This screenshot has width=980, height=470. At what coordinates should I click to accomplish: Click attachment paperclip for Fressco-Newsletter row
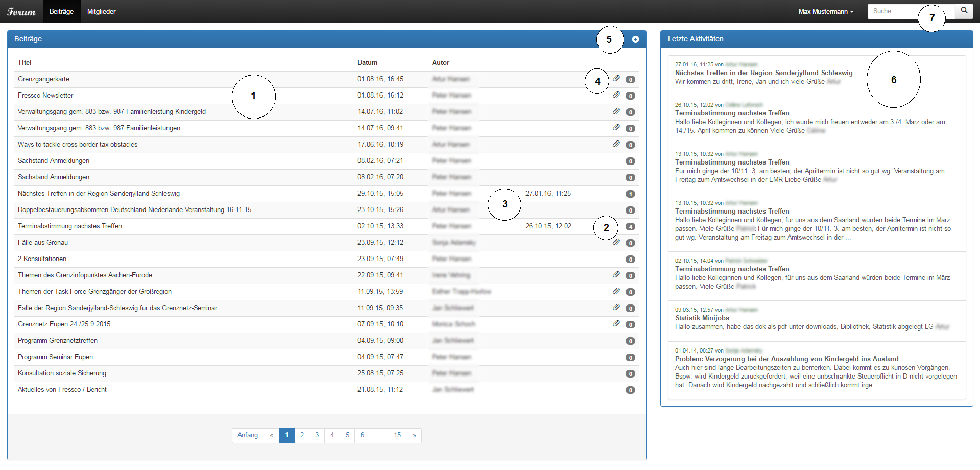(x=616, y=95)
